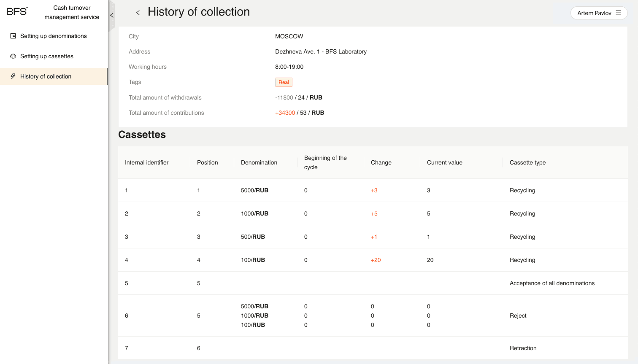The image size is (638, 364).
Task: Open Setting up cassettes menu item
Action: [x=54, y=56]
